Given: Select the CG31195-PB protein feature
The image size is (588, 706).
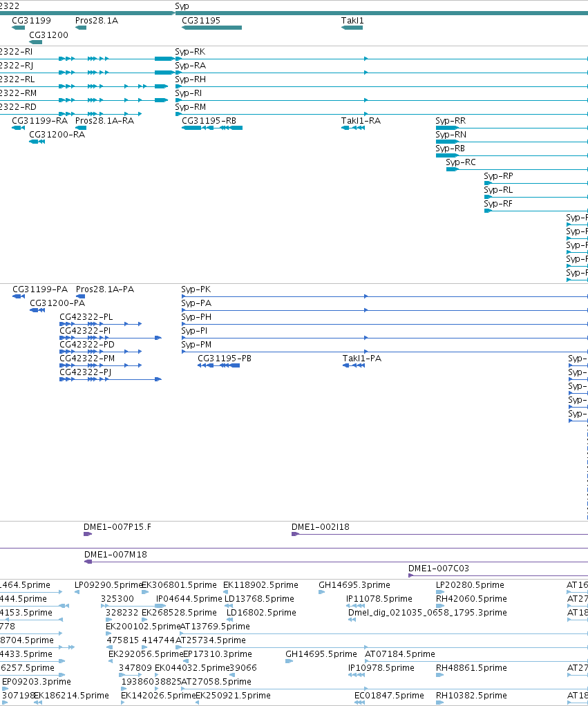Looking at the screenshot, I should coord(219,365).
